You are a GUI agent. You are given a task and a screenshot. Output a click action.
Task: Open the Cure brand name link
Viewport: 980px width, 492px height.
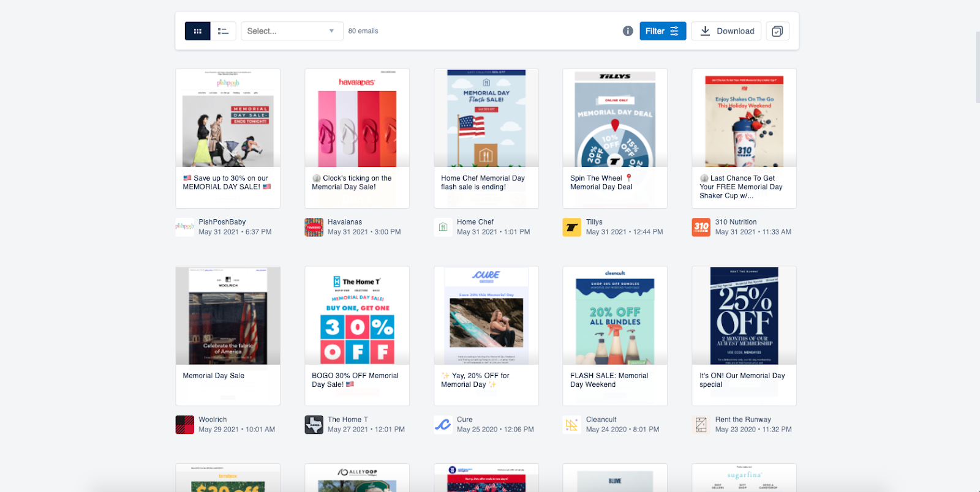coord(465,420)
